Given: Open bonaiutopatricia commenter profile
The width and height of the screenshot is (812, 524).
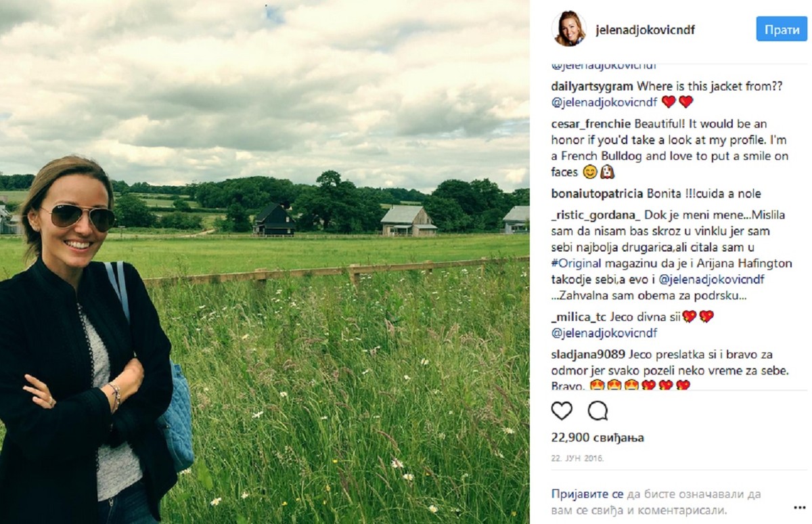Looking at the screenshot, I should tap(597, 194).
